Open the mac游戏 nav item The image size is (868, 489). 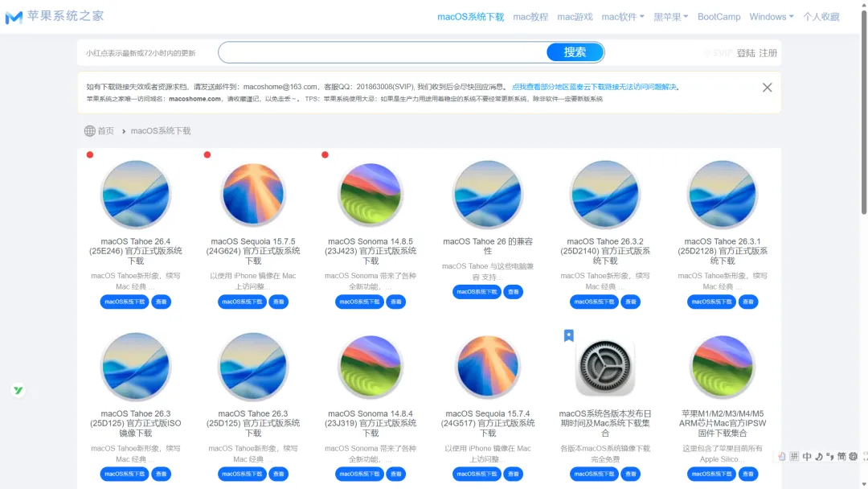click(575, 17)
